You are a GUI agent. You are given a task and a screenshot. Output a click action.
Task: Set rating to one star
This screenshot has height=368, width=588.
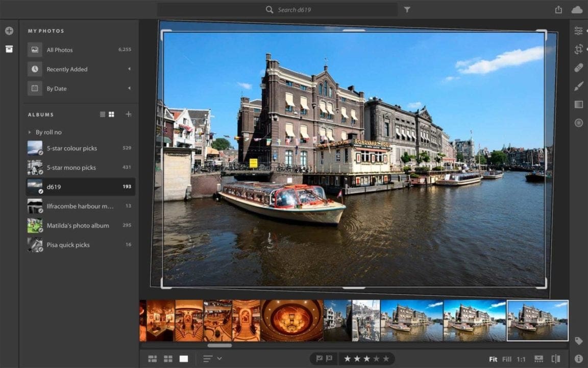347,359
